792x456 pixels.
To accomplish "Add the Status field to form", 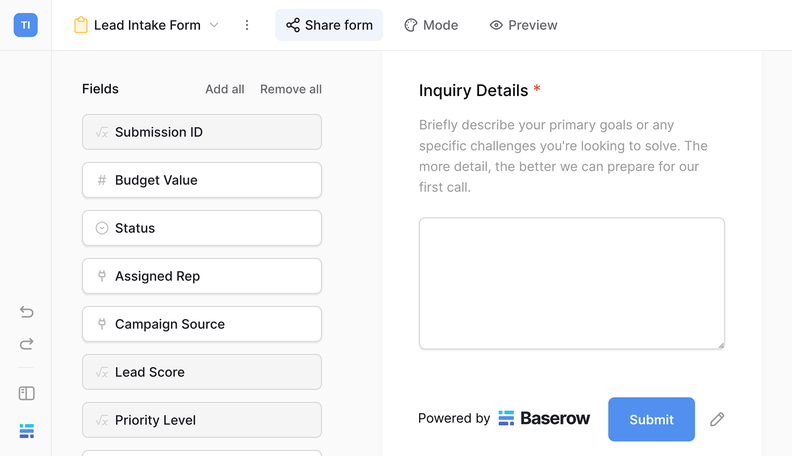I will [x=202, y=228].
